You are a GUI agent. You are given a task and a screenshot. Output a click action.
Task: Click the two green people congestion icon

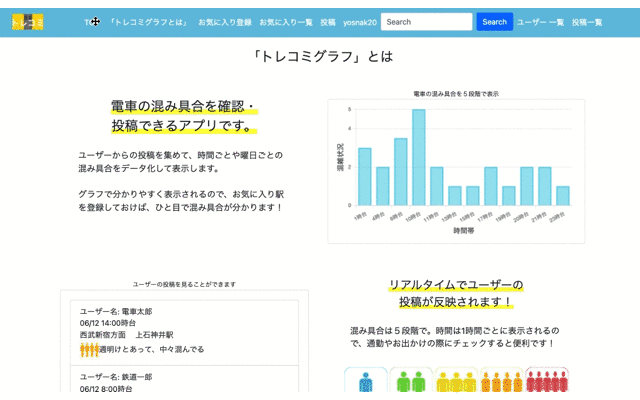click(x=411, y=381)
